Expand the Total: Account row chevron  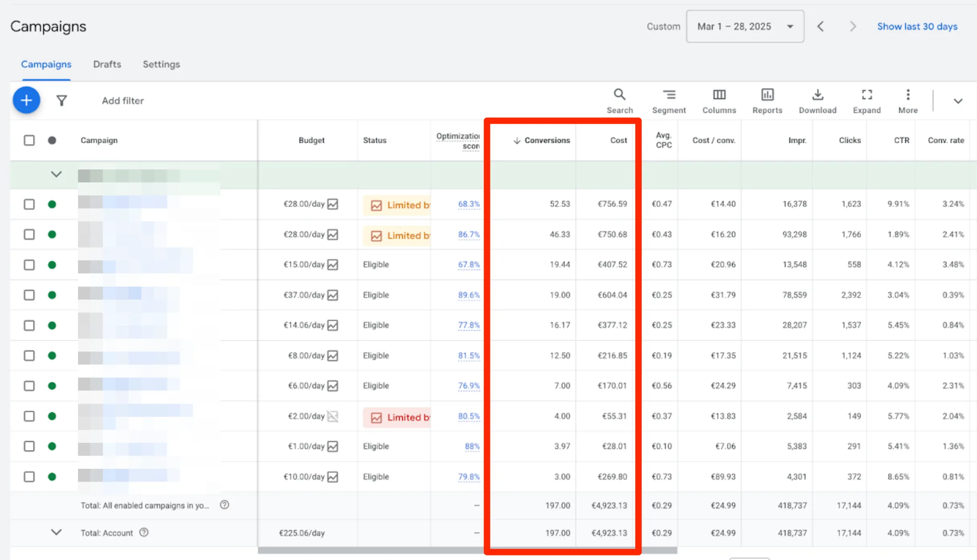coord(56,532)
